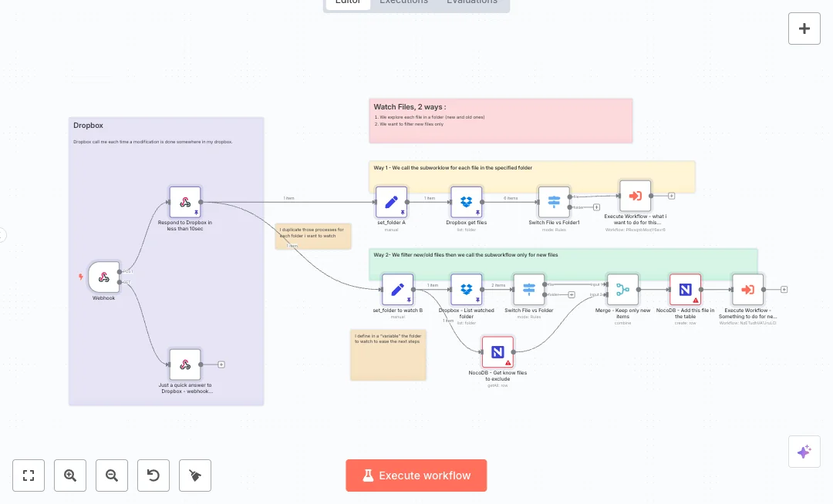Open the Dropbox get files node
Image resolution: width=833 pixels, height=504 pixels.
[466, 202]
